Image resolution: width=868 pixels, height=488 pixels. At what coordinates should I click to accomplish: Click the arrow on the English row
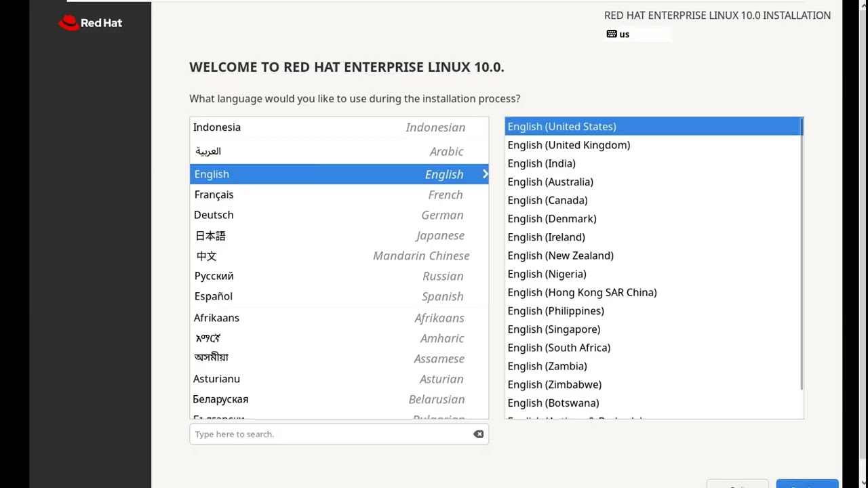(485, 174)
